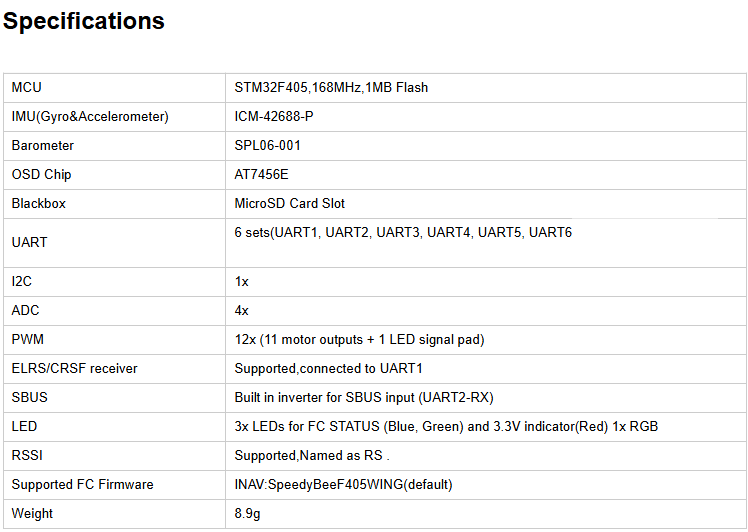748x532 pixels.
Task: Select the OSD Chip label
Action: click(42, 175)
